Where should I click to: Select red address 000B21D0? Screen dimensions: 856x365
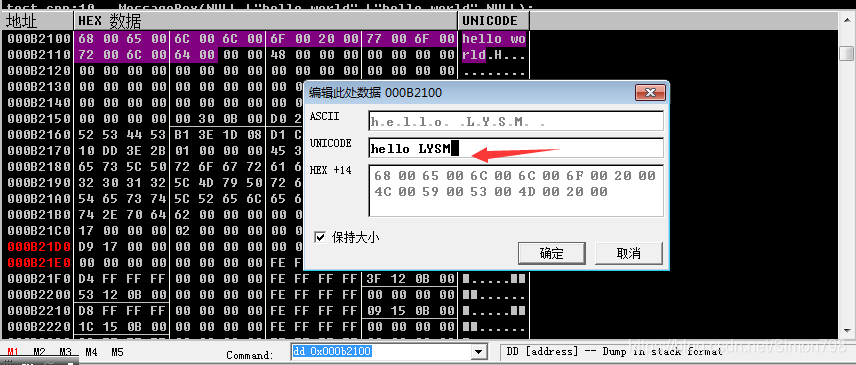[x=39, y=247]
